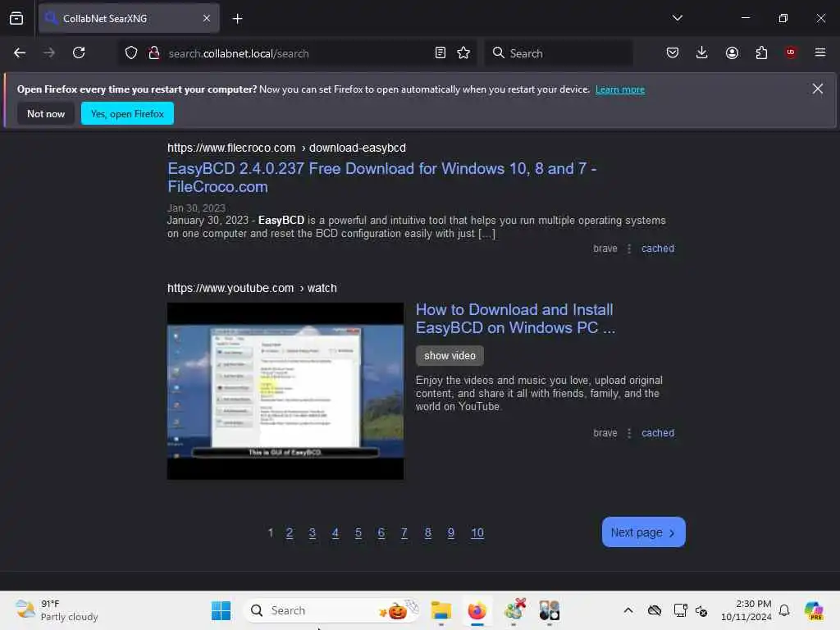Viewport: 840px width, 630px height.
Task: Open cached link for FileCroco result
Action: click(x=658, y=249)
